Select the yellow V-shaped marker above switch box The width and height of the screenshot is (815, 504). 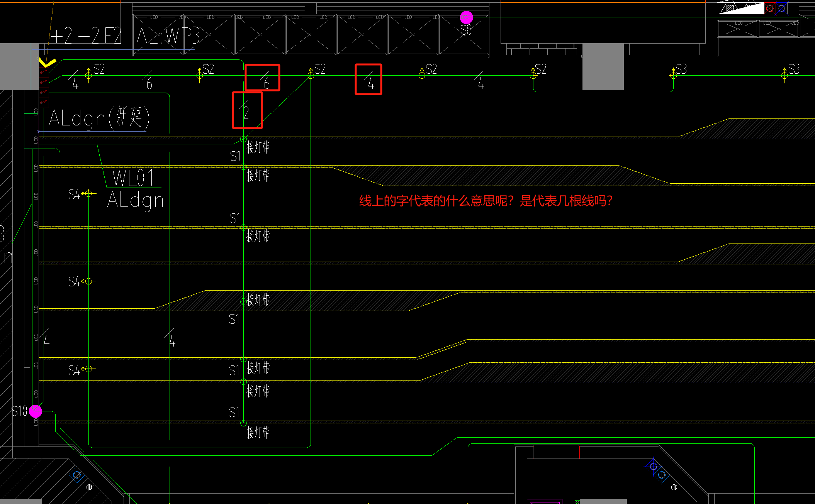click(x=46, y=62)
